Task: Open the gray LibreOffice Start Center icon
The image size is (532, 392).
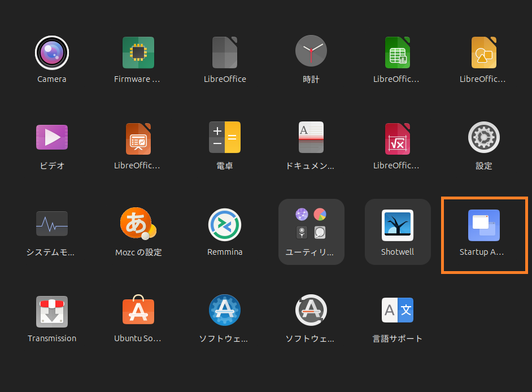Action: (x=225, y=53)
